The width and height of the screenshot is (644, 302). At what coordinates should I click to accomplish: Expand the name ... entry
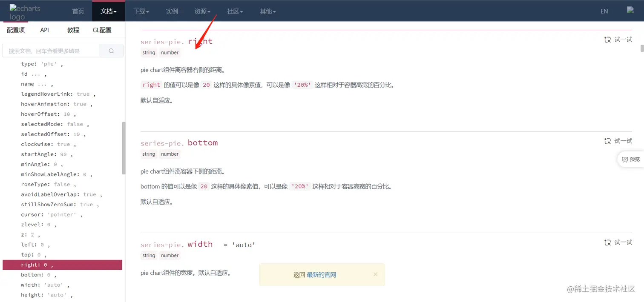(37, 84)
